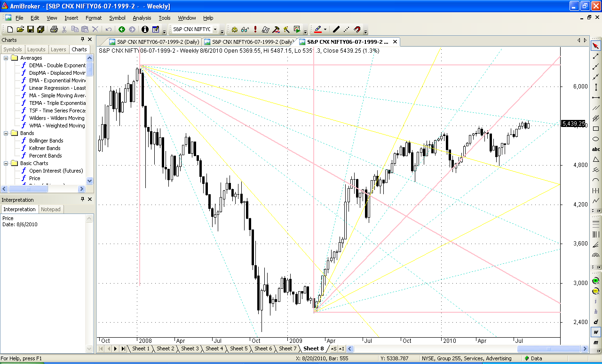Click the Charts tree scrollbar down arrow

coord(90,181)
